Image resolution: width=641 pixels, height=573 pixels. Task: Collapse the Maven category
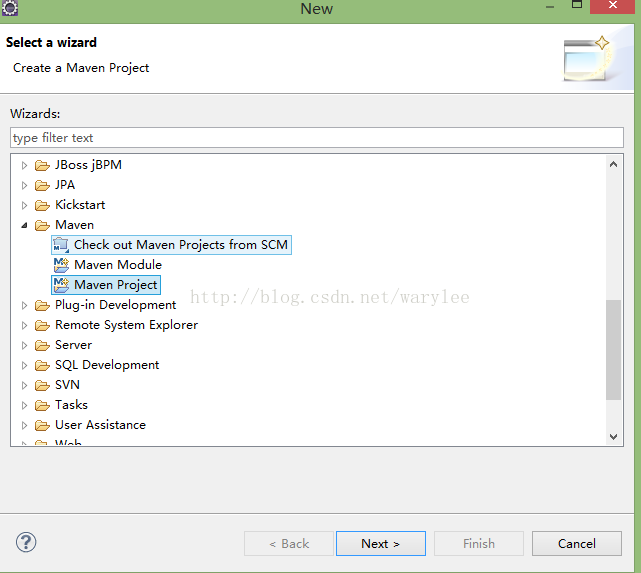pyautogui.click(x=24, y=225)
